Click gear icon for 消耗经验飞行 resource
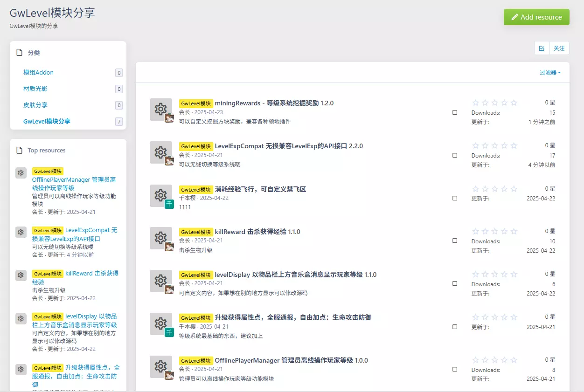The height and width of the screenshot is (392, 584). tap(160, 195)
